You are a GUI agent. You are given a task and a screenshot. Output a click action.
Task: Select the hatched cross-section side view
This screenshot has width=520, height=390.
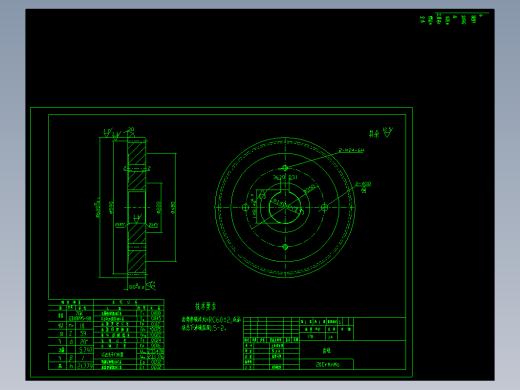137,207
